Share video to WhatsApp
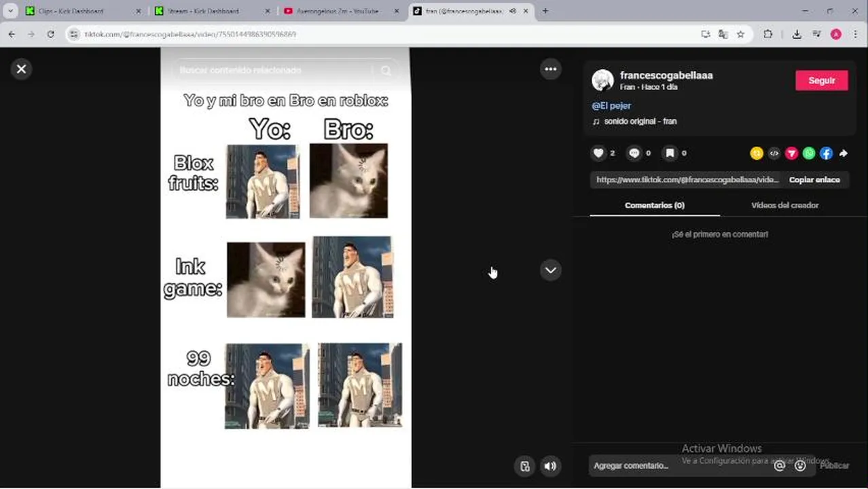Screen dimensions: 868x489 808,153
